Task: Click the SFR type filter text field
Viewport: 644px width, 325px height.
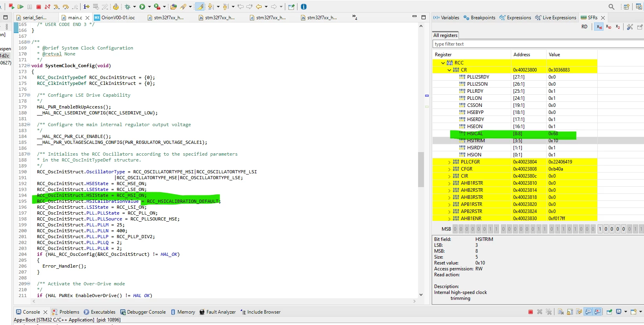Action: (538, 44)
